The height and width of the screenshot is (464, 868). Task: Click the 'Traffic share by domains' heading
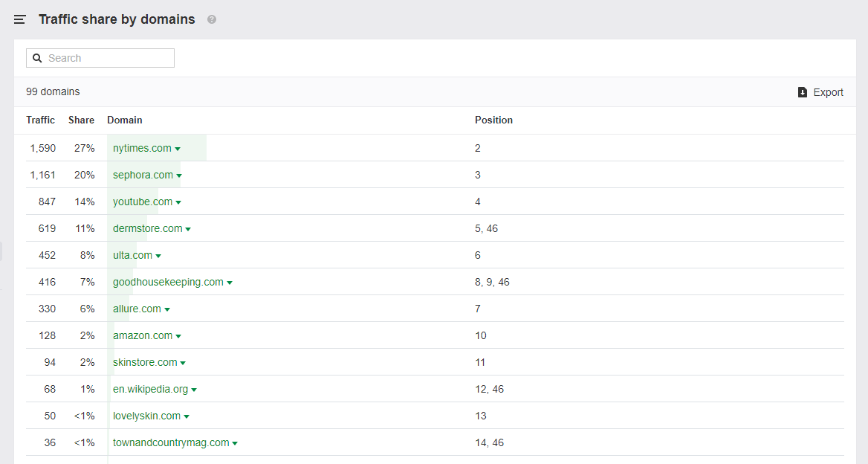click(x=117, y=19)
